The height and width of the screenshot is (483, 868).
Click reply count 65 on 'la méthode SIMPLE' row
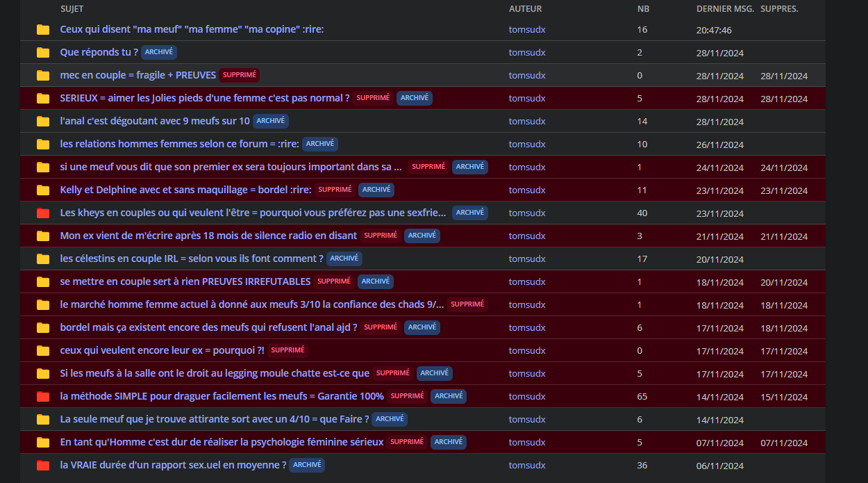[642, 396]
